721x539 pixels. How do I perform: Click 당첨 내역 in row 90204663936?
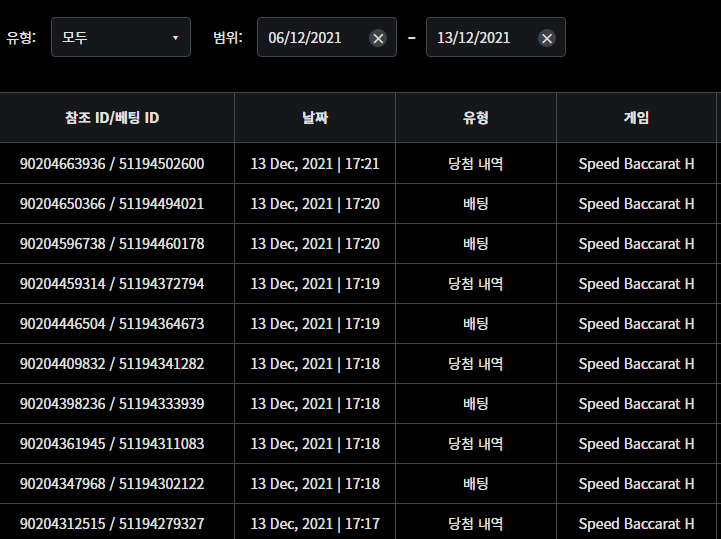(x=475, y=164)
